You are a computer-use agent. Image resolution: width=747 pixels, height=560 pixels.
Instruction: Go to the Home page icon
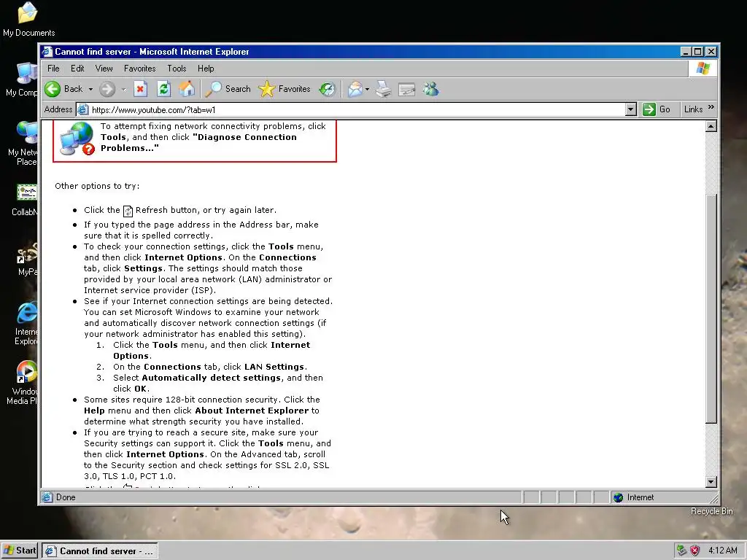[x=186, y=89]
